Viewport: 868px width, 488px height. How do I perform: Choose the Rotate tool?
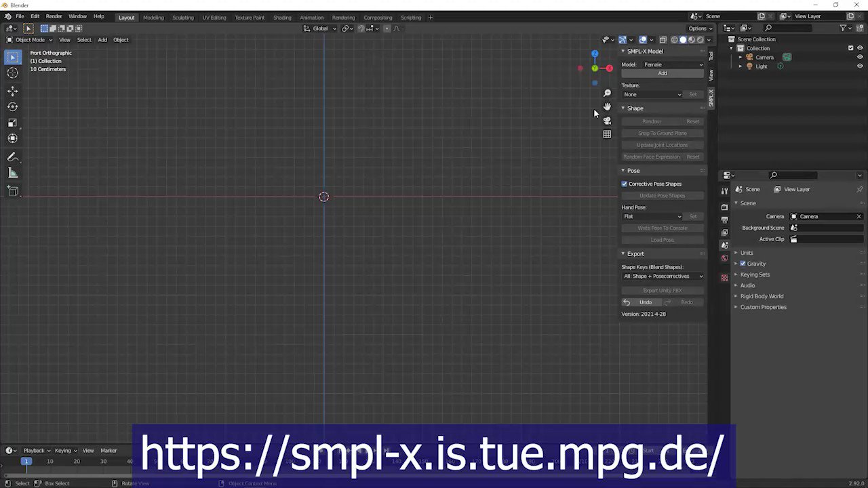point(13,106)
